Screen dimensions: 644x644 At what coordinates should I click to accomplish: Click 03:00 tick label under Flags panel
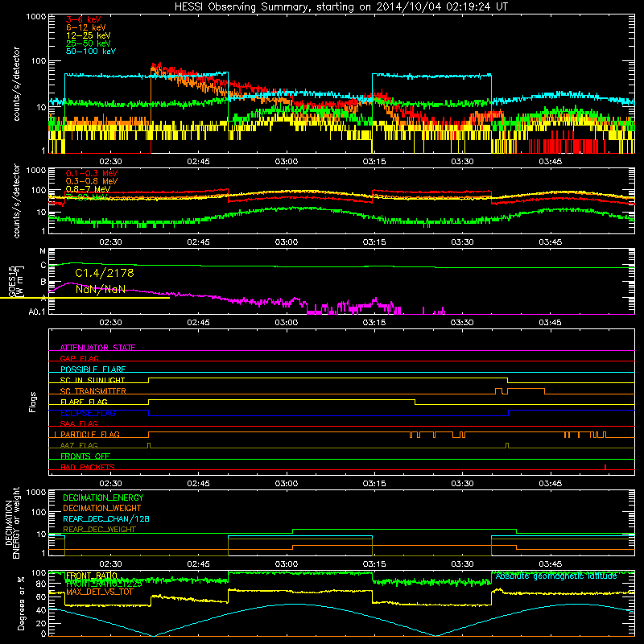coord(287,484)
